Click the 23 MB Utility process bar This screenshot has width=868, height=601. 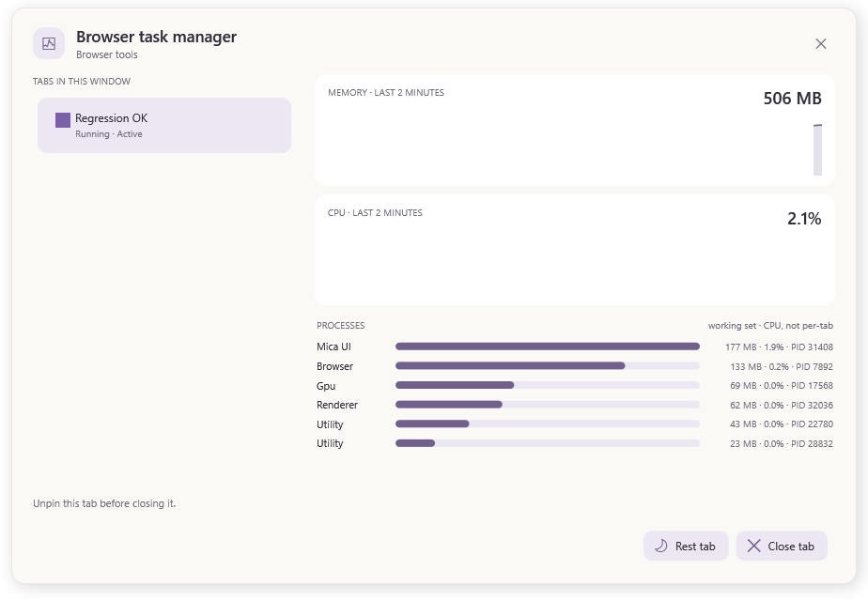click(x=548, y=443)
